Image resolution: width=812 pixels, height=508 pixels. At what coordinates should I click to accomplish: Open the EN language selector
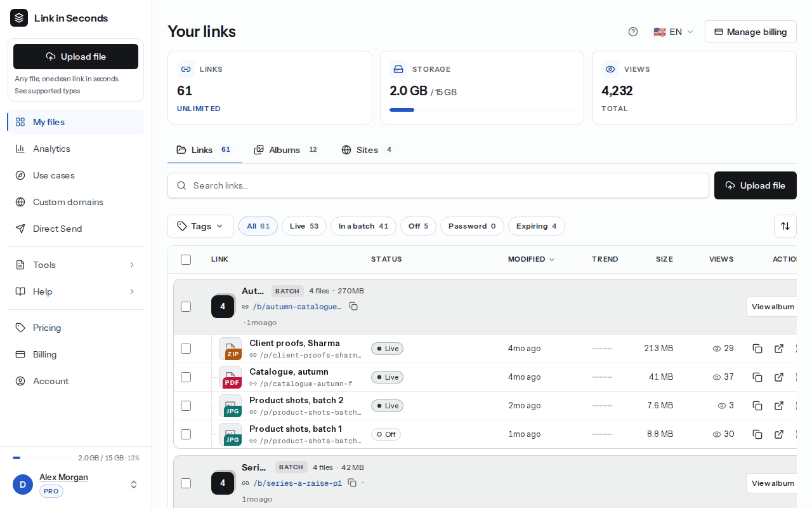673,32
